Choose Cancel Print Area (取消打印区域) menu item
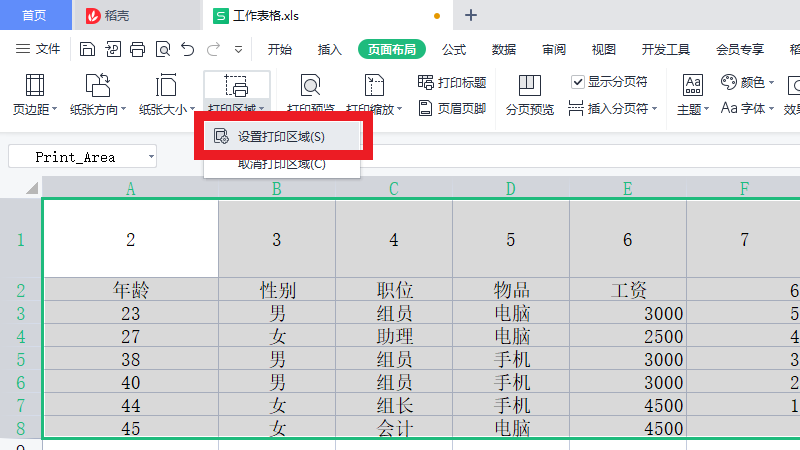800x450 pixels. (x=281, y=164)
